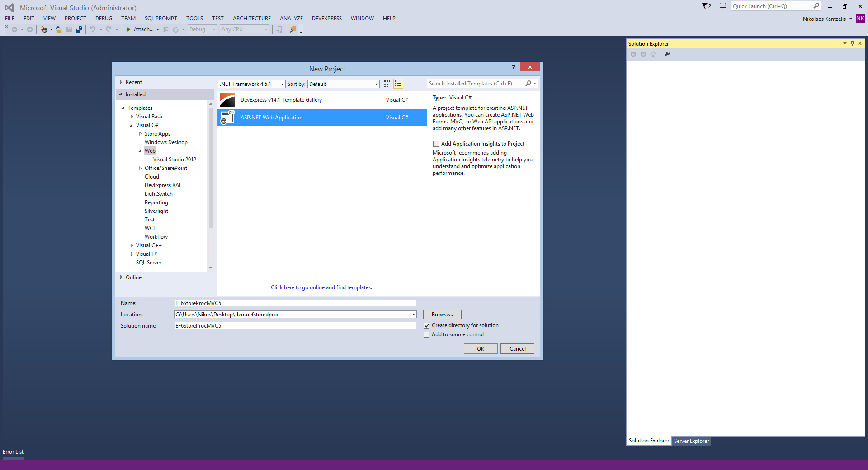Uncheck Create directory for solution
Viewport: 868px width, 470px height.
coord(426,325)
